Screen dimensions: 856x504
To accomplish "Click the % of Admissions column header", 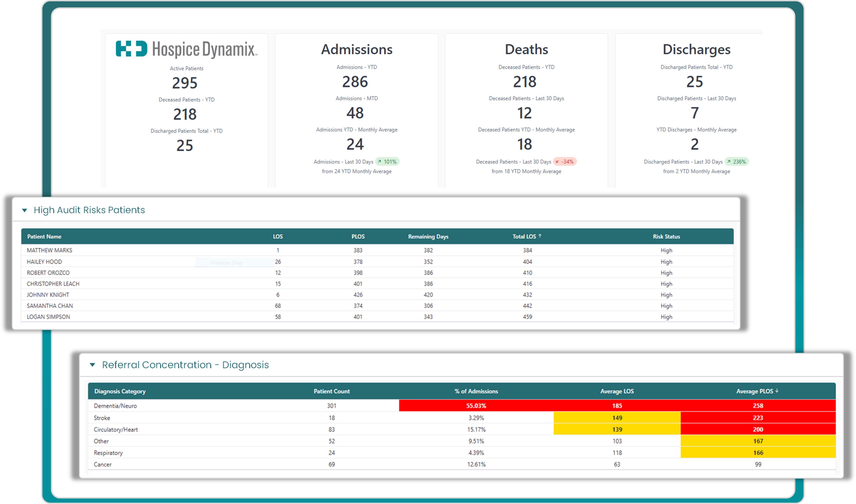I will click(476, 391).
